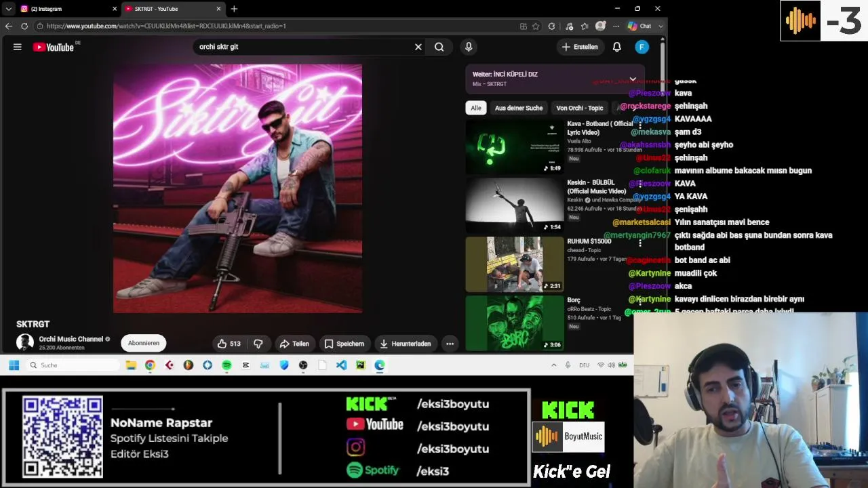This screenshot has width=868, height=488.
Task: Select the "Alle" filter chip
Action: click(476, 108)
